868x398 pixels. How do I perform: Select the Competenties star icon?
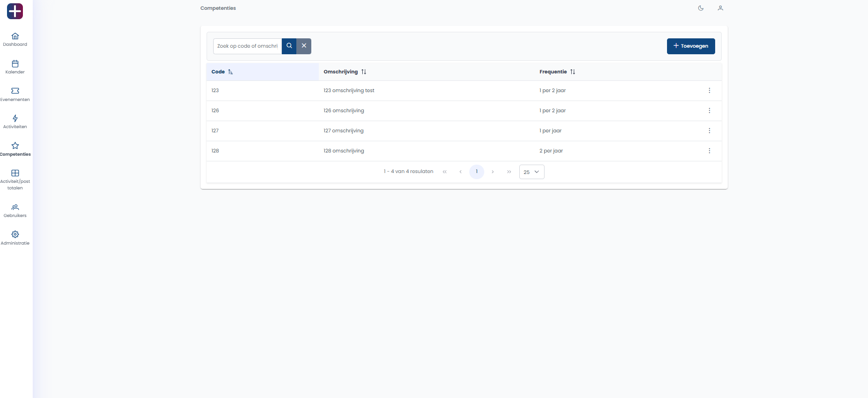pyautogui.click(x=15, y=146)
